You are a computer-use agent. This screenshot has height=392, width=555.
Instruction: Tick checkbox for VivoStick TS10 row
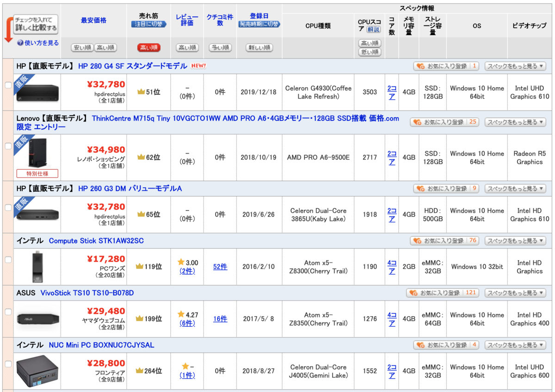(x=8, y=312)
